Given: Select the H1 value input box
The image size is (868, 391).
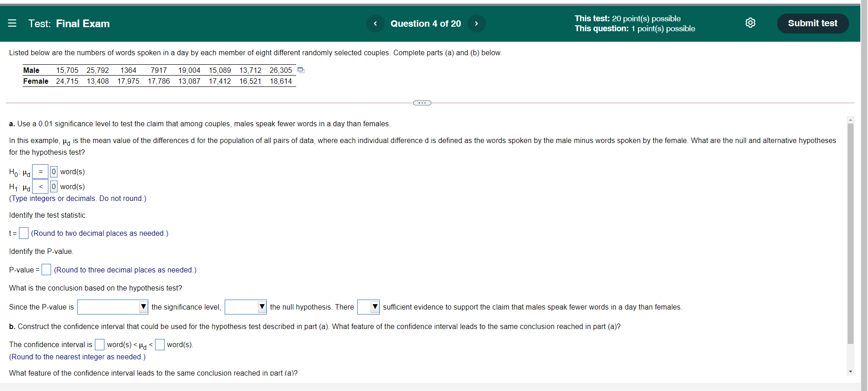Looking at the screenshot, I should coord(54,186).
